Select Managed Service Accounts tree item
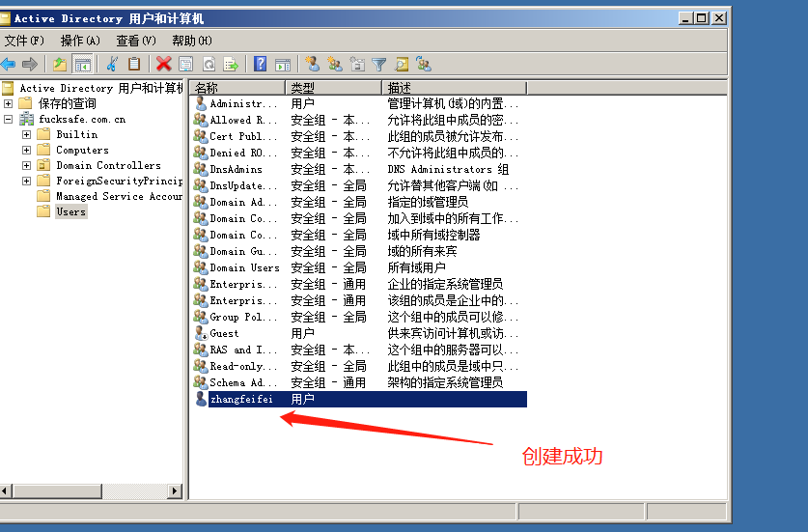The height and width of the screenshot is (532, 808). click(x=119, y=196)
